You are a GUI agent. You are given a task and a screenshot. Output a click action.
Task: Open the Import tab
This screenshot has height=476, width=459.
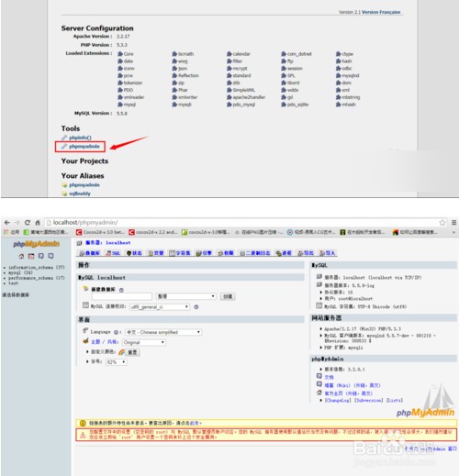(x=328, y=253)
